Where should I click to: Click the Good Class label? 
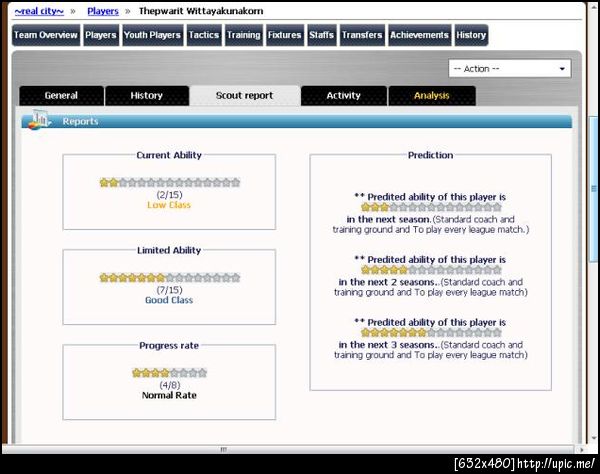click(x=169, y=300)
